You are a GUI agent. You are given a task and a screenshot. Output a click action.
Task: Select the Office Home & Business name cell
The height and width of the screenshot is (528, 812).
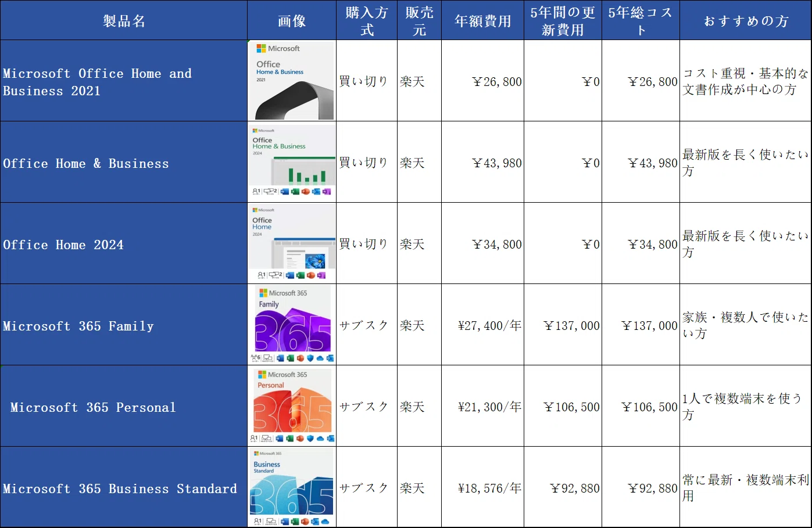[x=124, y=162]
